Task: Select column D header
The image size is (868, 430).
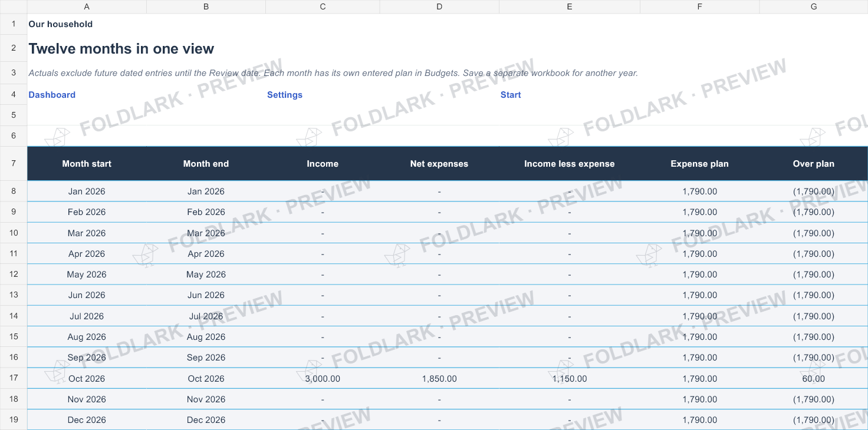Action: (439, 6)
